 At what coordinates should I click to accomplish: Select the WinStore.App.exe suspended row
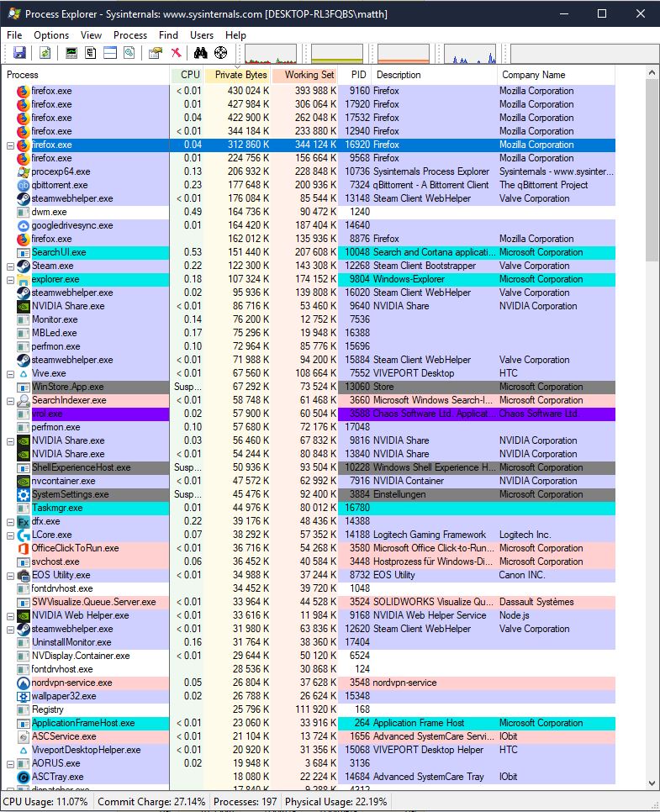(x=309, y=387)
